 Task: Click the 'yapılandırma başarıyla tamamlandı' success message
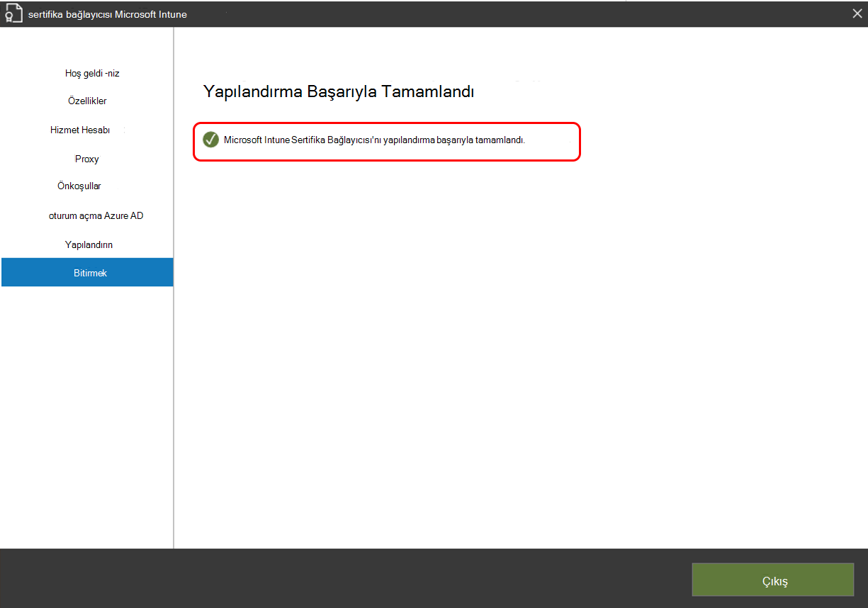pyautogui.click(x=374, y=140)
